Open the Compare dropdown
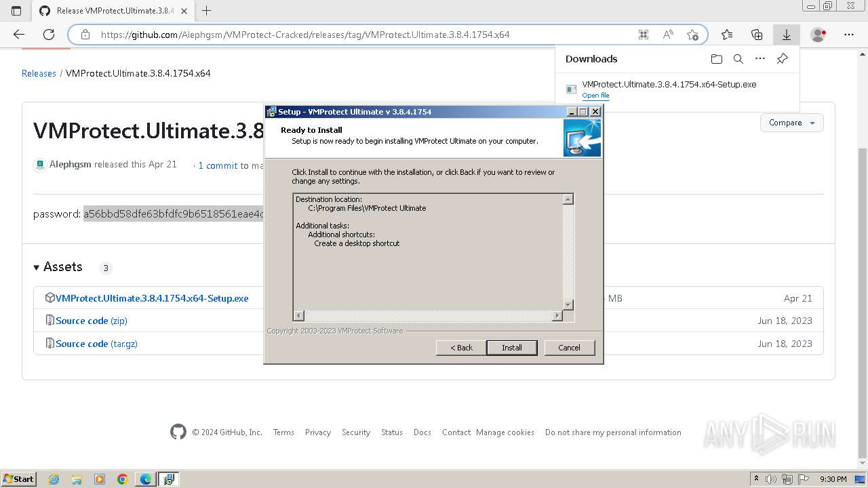868x488 pixels. click(792, 123)
